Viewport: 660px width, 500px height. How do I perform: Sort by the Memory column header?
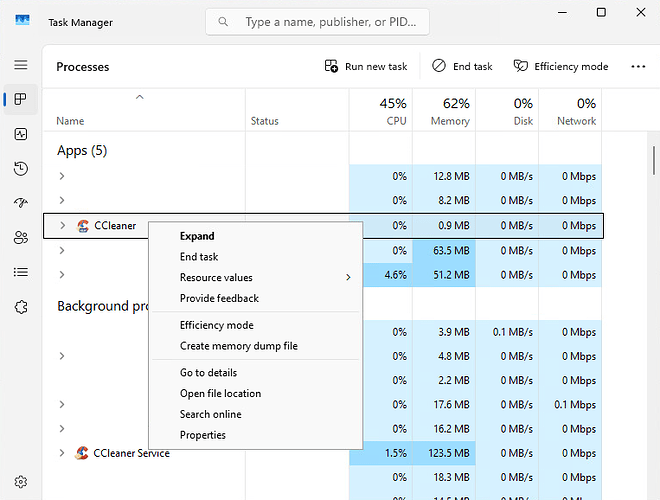tap(444, 110)
